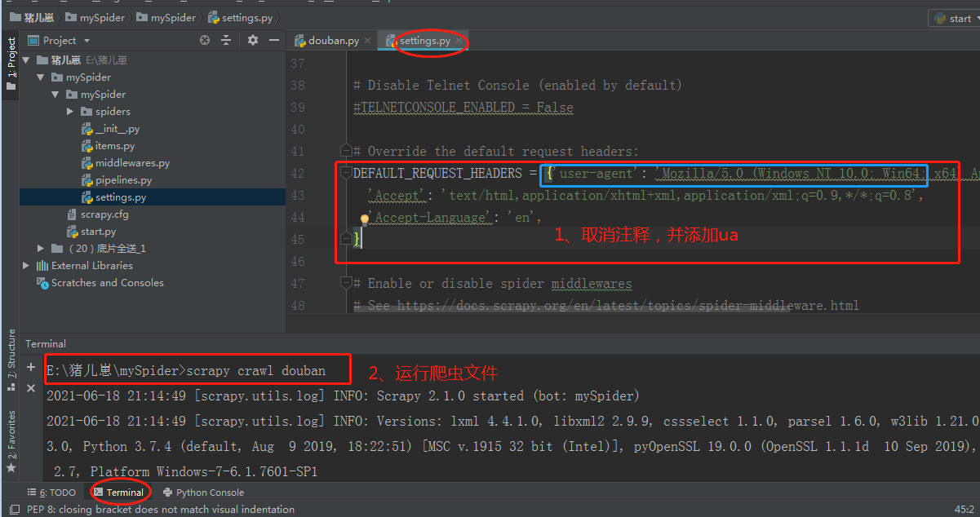
Task: Collapse the 猪儿崽 project root node
Action: (x=25, y=60)
